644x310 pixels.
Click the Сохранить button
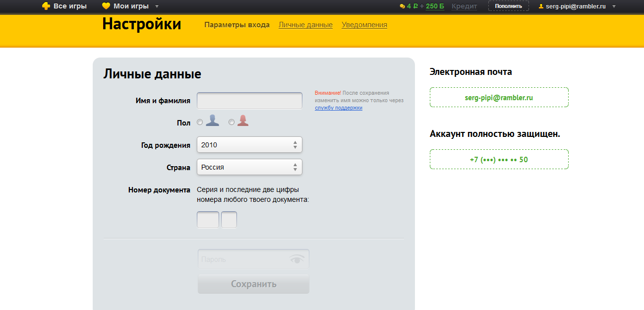pos(253,284)
